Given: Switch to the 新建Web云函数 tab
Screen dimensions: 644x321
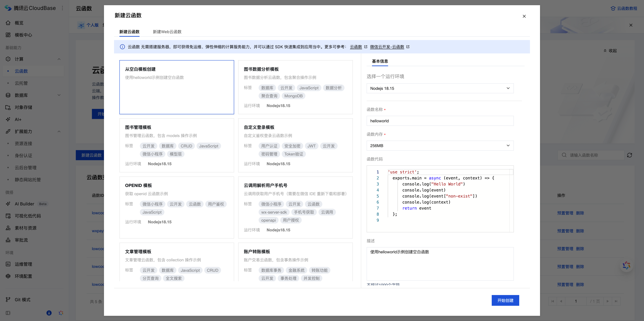Looking at the screenshot, I should click(167, 32).
